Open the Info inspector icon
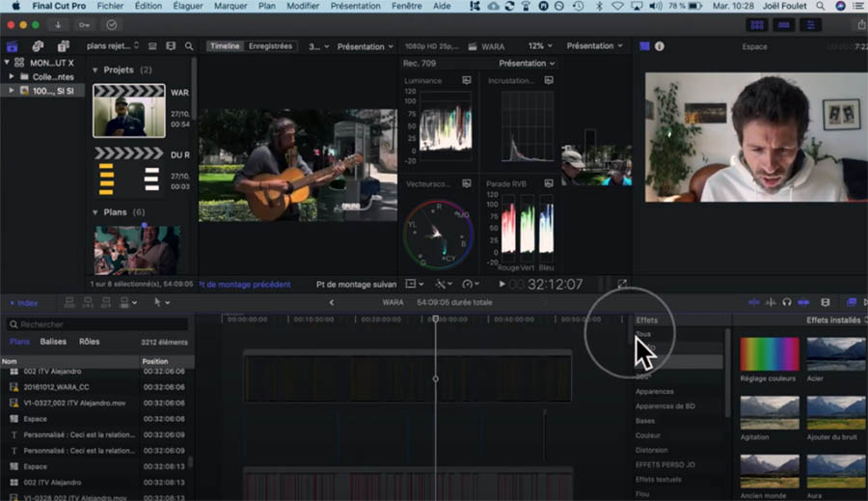The width and height of the screenshot is (868, 501). click(x=660, y=46)
